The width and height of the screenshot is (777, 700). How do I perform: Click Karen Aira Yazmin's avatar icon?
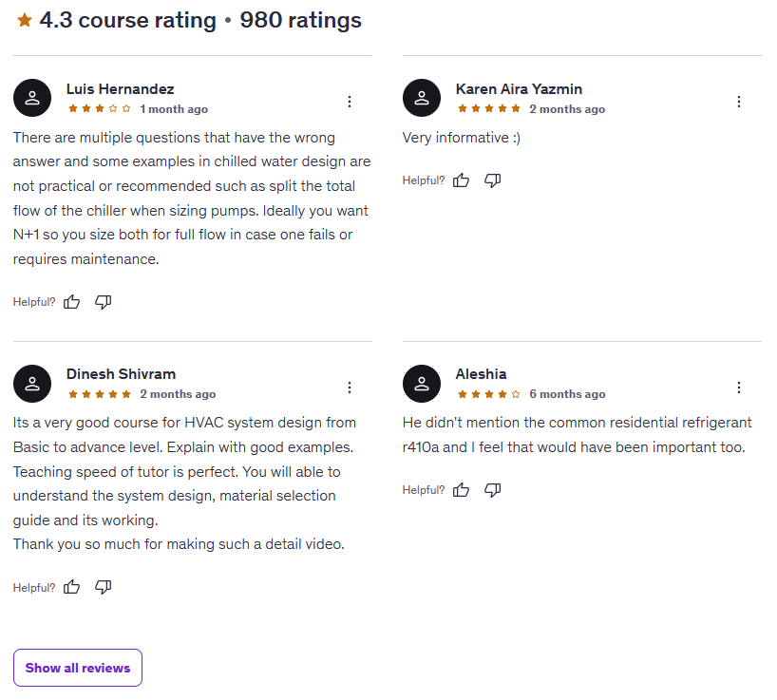tap(422, 98)
